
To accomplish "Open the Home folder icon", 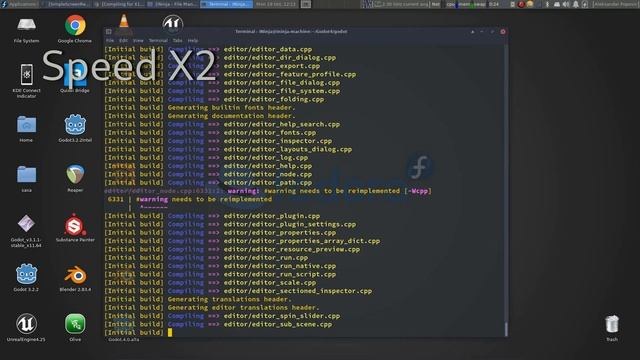I will (27, 124).
